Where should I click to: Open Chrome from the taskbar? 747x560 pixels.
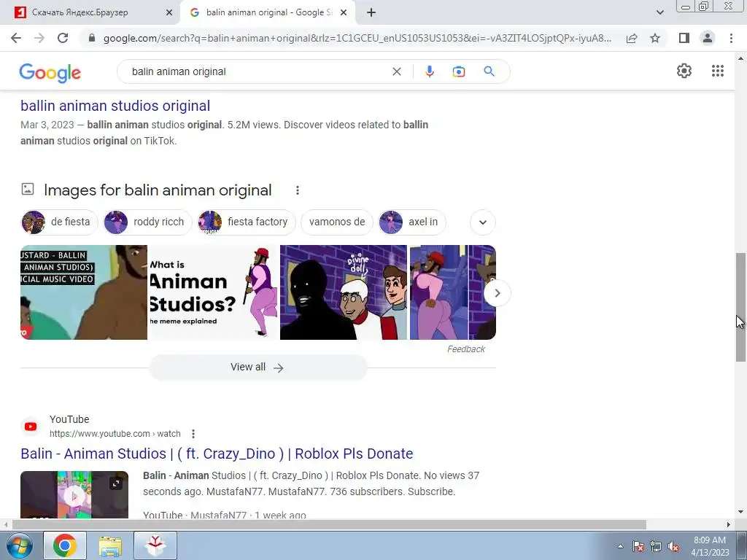click(x=65, y=545)
